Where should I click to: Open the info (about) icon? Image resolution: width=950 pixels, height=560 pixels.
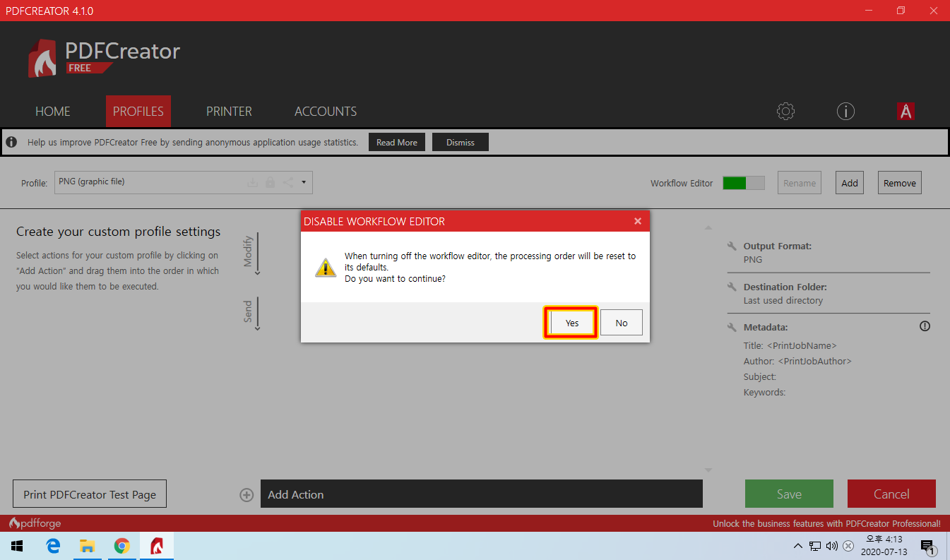pyautogui.click(x=845, y=112)
